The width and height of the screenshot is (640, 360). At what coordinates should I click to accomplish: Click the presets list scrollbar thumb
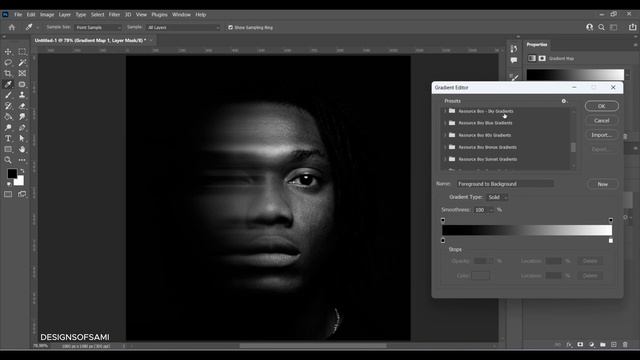pyautogui.click(x=573, y=147)
